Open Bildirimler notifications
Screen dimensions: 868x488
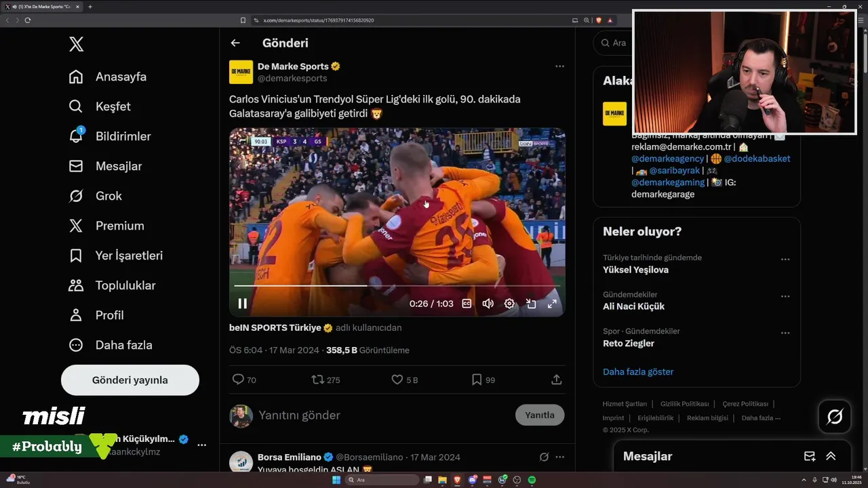(x=110, y=136)
